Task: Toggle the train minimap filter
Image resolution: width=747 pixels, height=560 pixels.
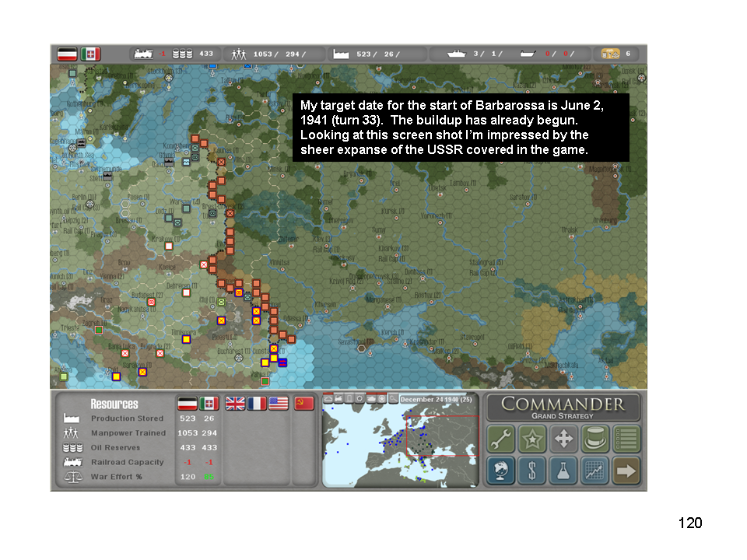Action: click(339, 399)
